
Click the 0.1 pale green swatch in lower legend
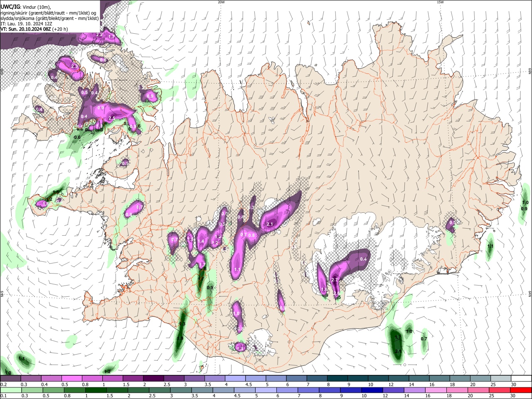point(10,390)
